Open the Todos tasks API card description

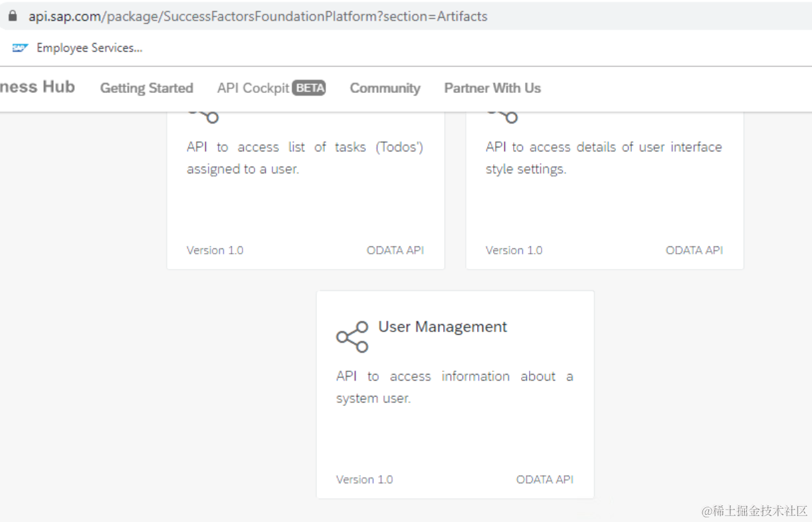[305, 158]
